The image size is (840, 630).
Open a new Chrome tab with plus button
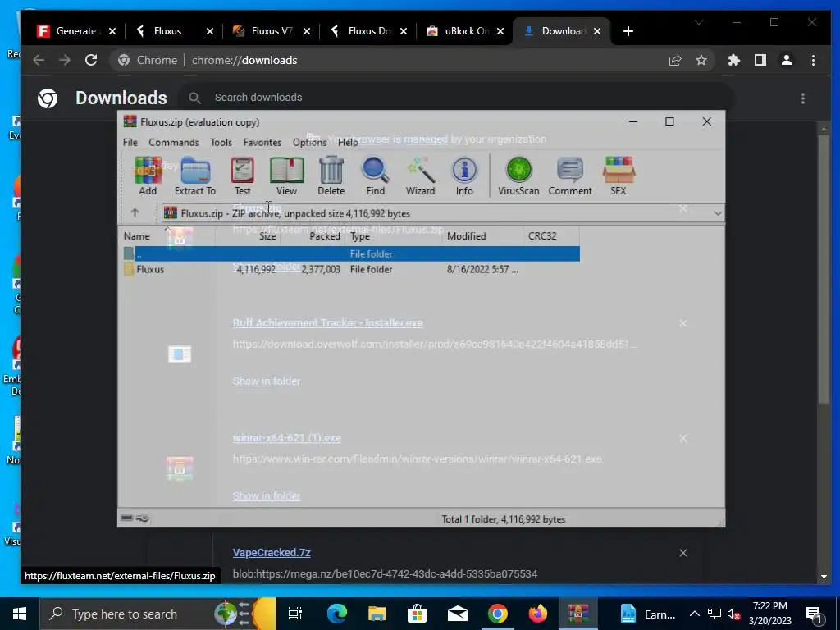pyautogui.click(x=628, y=31)
